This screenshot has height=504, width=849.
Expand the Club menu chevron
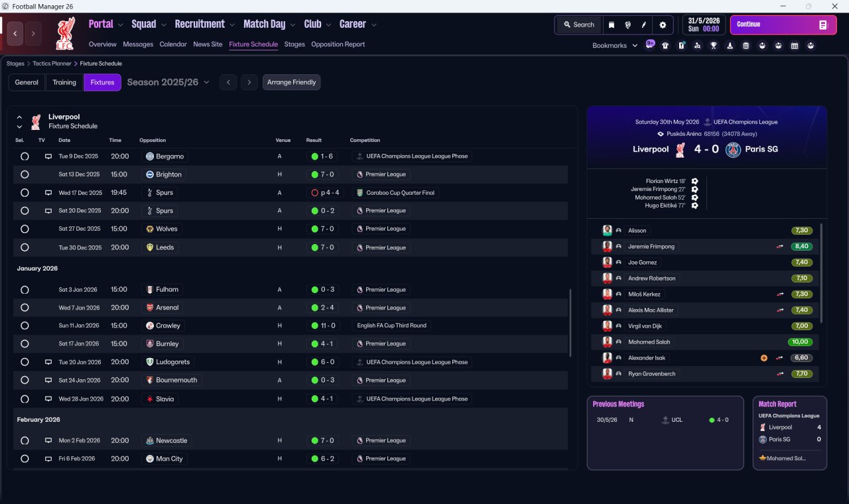328,25
